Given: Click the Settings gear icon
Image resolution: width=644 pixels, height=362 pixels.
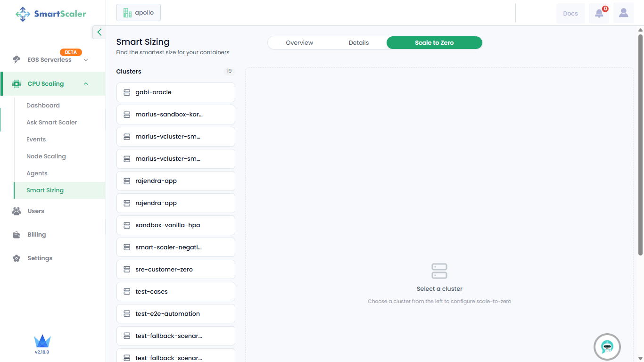Looking at the screenshot, I should pyautogui.click(x=17, y=258).
